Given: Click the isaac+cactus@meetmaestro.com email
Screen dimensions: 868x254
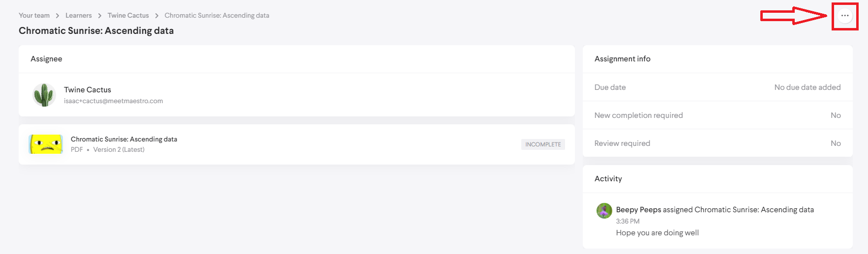Looking at the screenshot, I should coord(113,101).
